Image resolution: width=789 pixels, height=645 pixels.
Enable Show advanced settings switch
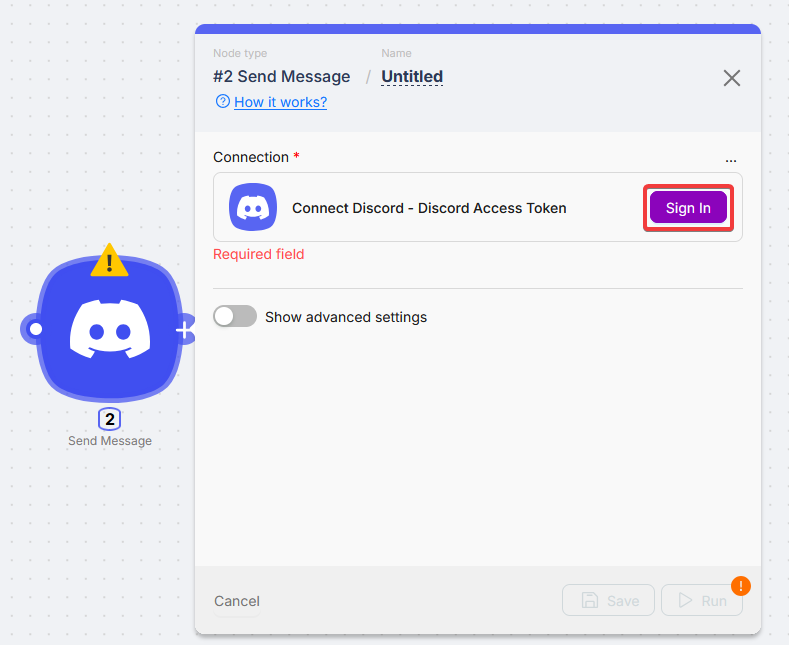pos(235,317)
